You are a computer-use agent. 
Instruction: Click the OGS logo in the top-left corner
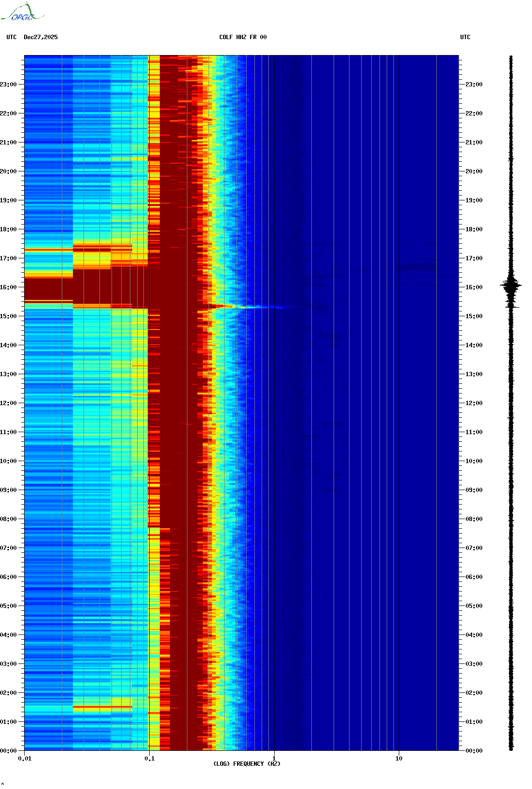click(x=22, y=13)
